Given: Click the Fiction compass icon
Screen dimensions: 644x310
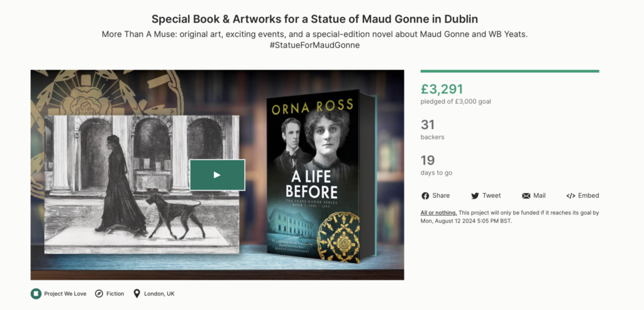Looking at the screenshot, I should coord(99,294).
